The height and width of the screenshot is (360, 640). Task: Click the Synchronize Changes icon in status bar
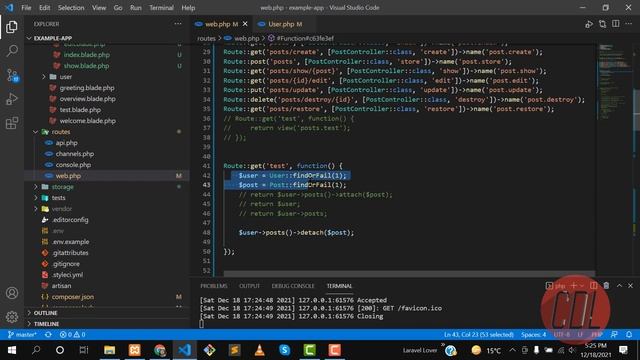coord(48,335)
